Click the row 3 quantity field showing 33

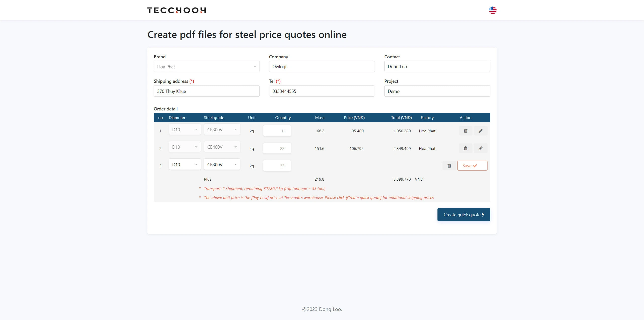click(x=277, y=166)
